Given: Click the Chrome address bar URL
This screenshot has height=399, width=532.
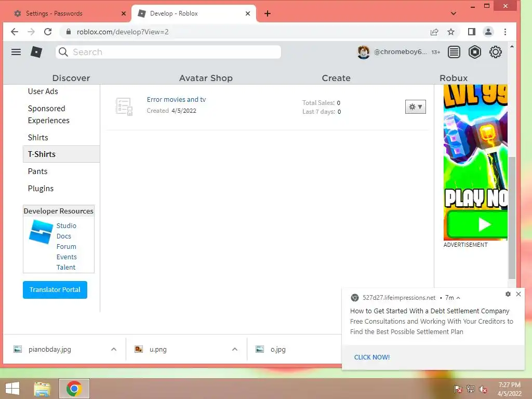Looking at the screenshot, I should click(123, 32).
